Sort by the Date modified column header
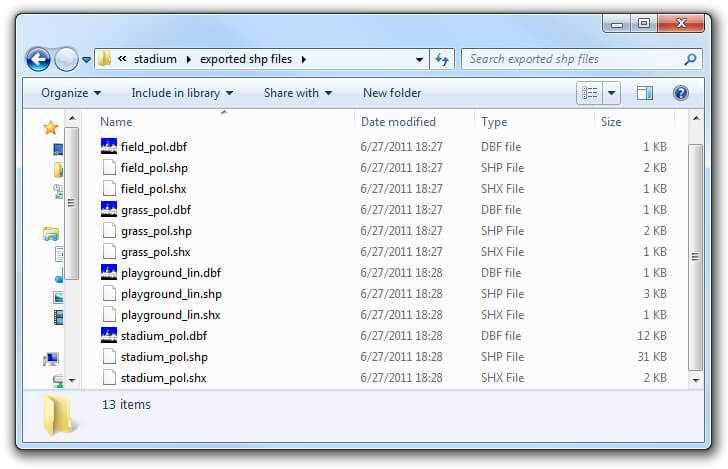The height and width of the screenshot is (469, 728). pyautogui.click(x=398, y=122)
